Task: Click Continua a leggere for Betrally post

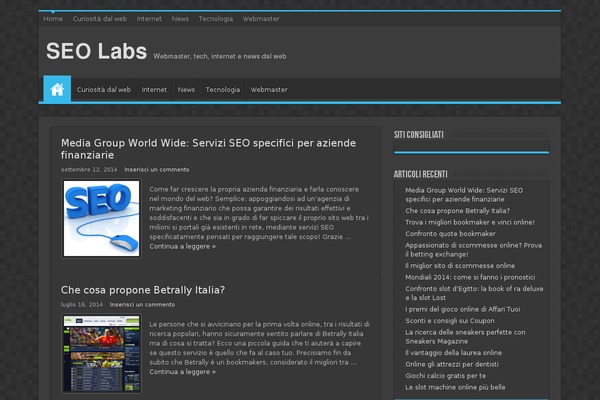Action: [x=183, y=372]
